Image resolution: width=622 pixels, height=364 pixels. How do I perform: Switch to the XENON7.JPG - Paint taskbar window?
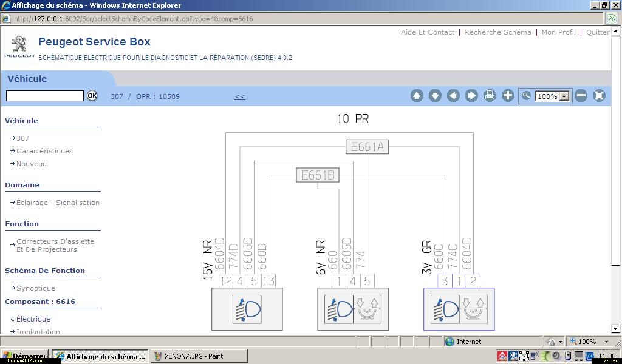click(x=199, y=356)
